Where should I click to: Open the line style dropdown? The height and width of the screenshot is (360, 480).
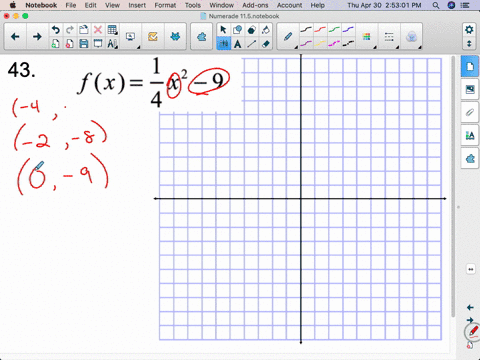(389, 37)
